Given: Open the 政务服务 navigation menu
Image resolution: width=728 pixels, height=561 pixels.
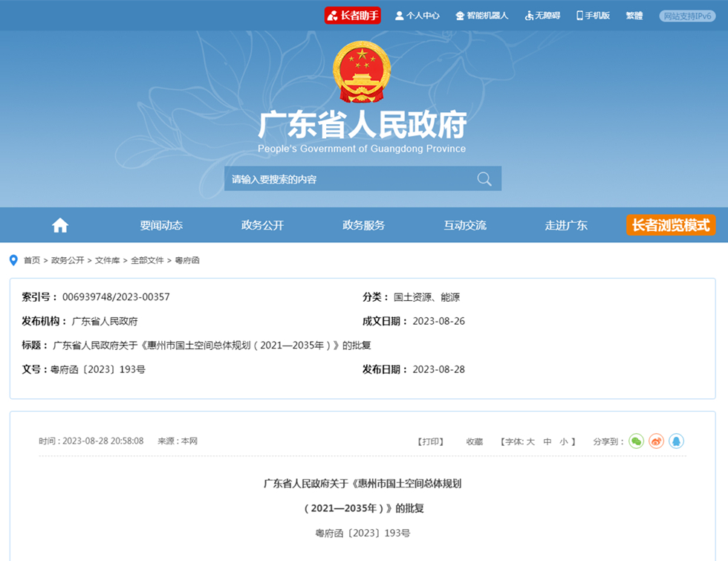Looking at the screenshot, I should [x=363, y=225].
